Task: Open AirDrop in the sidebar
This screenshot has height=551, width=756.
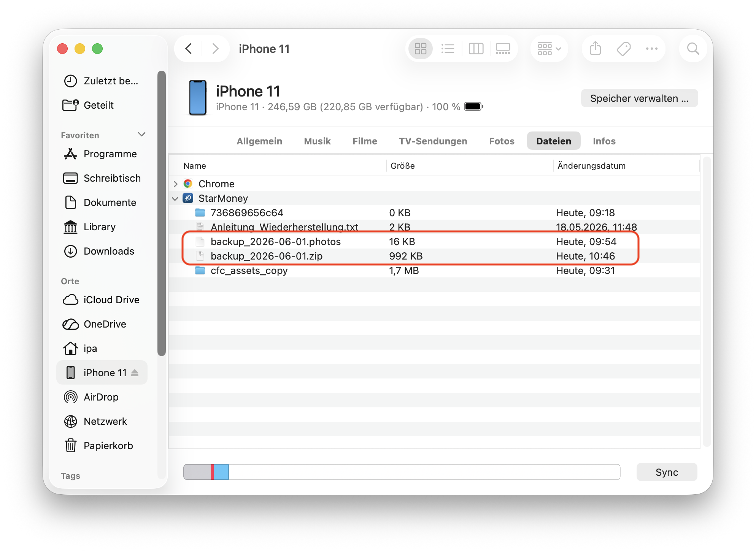Action: [102, 397]
